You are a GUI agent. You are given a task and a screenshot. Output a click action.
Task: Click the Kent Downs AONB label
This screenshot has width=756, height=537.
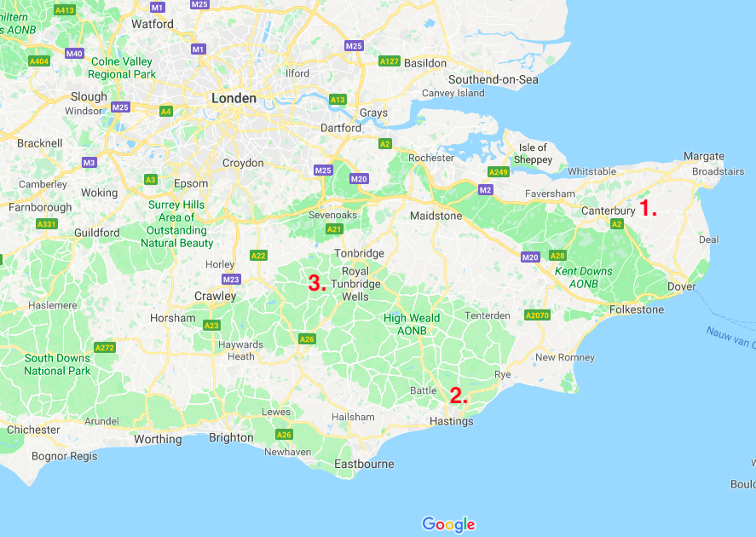[x=583, y=278]
